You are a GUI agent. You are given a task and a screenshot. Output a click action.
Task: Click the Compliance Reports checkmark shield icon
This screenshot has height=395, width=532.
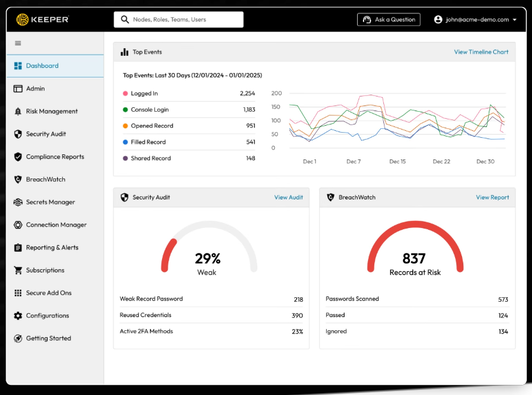(18, 157)
